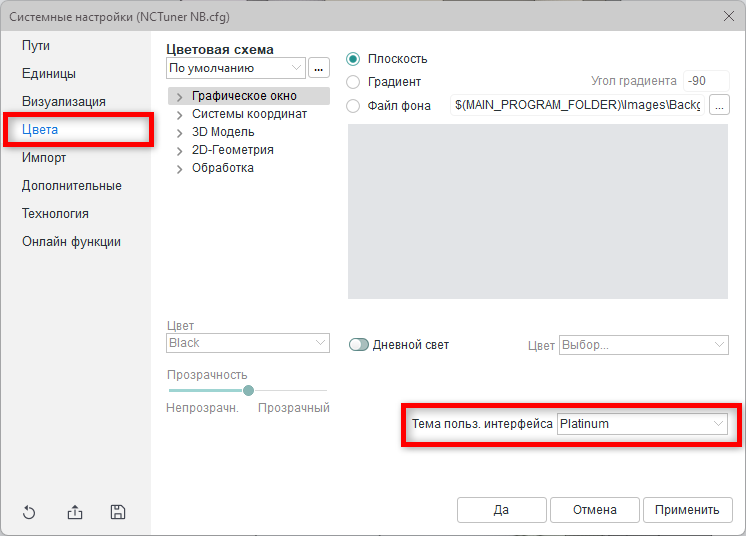Click the Отмена button
The height and width of the screenshot is (536, 746).
[x=594, y=510]
